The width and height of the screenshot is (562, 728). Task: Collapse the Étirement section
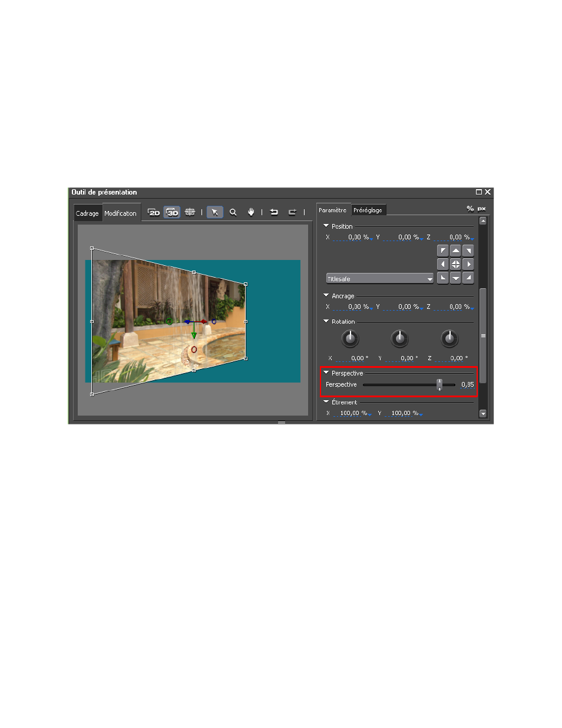tap(326, 401)
